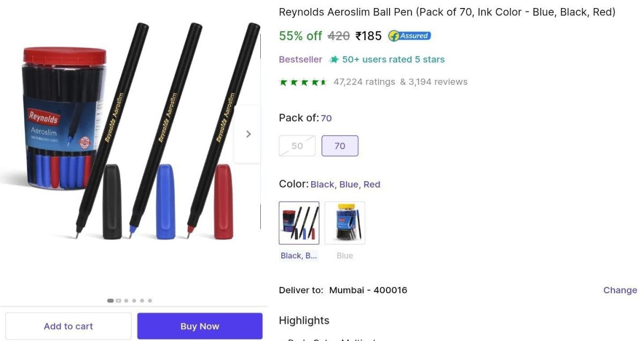This screenshot has height=341, width=644.
Task: Click the currently active carousel dot
Action: (110, 301)
